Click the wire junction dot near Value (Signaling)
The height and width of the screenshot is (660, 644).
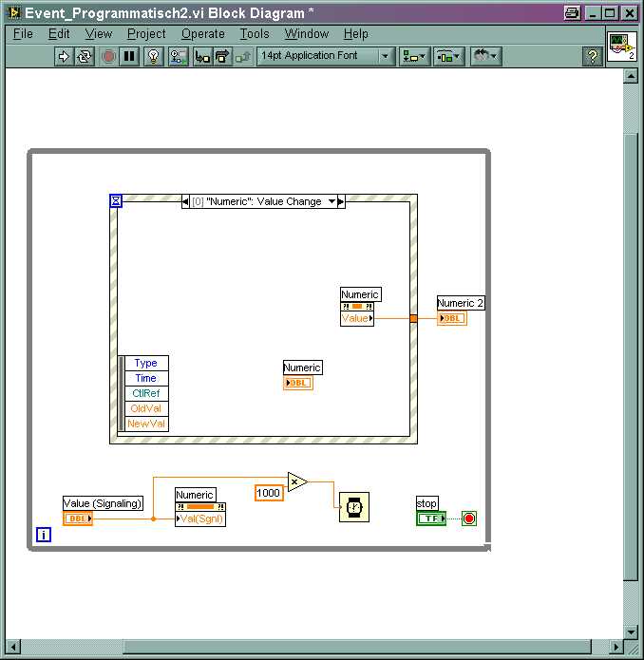tap(153, 519)
